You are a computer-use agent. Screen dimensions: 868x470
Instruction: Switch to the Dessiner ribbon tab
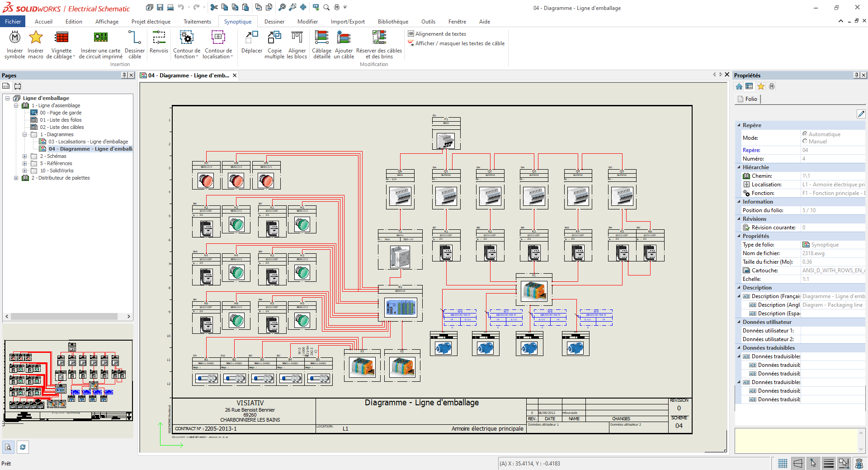[274, 21]
